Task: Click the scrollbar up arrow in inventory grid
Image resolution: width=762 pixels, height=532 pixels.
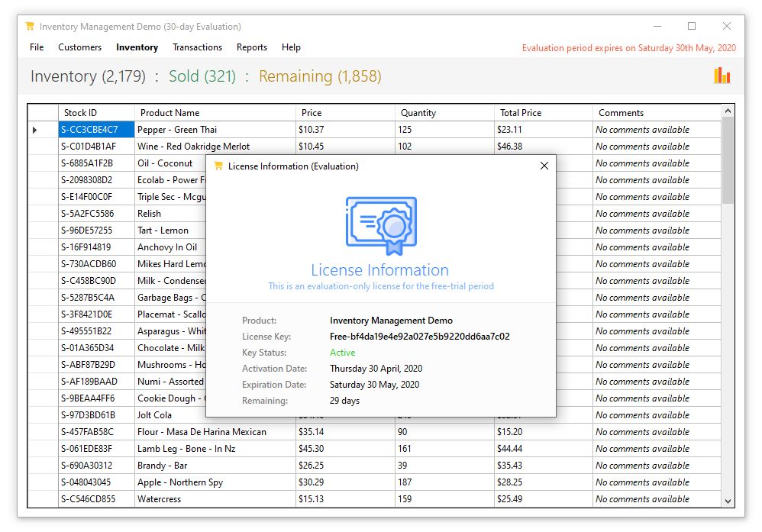Action: click(728, 111)
